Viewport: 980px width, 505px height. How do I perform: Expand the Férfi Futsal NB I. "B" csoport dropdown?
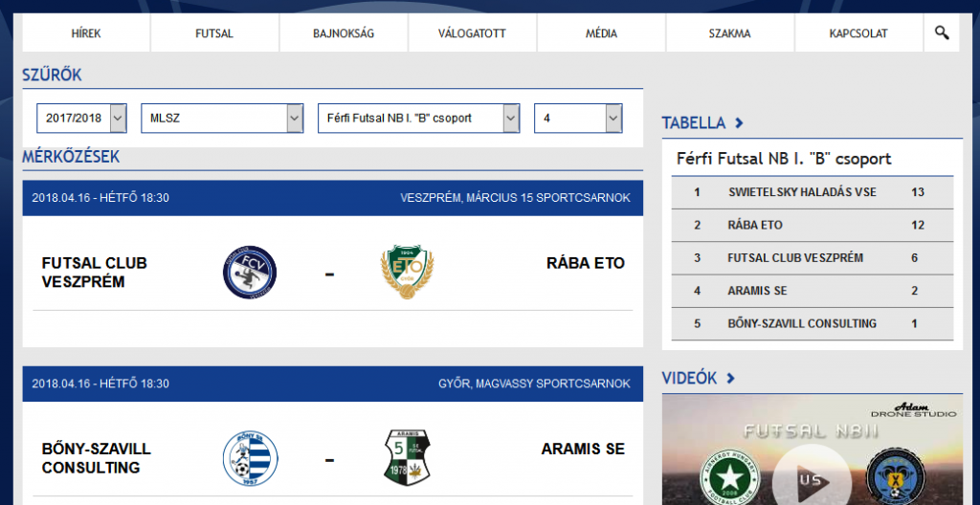coord(419,119)
